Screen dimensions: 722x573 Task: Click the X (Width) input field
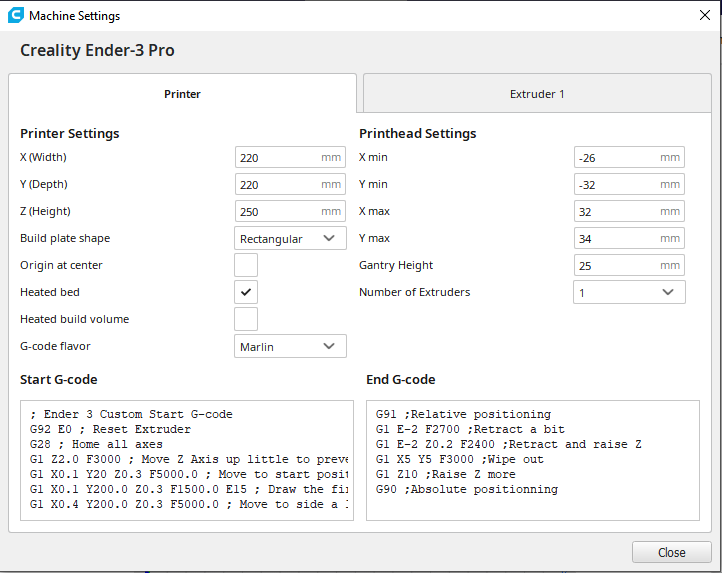click(x=290, y=158)
